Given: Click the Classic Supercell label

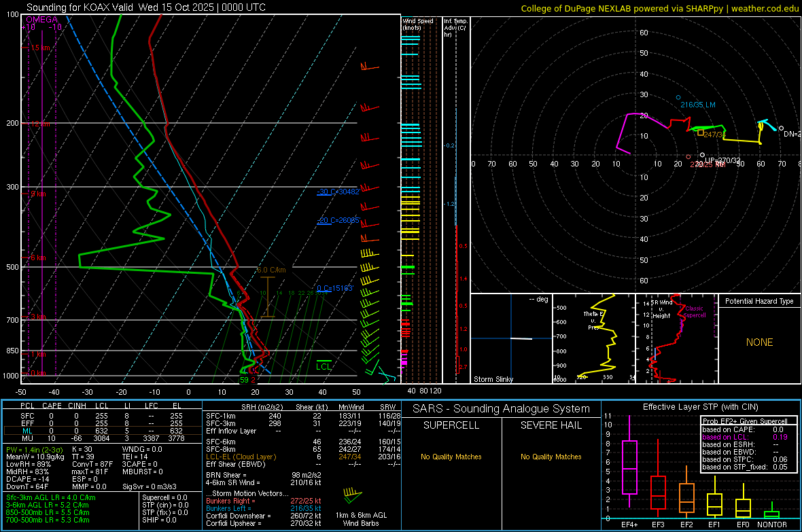Looking at the screenshot, I should tap(695, 312).
